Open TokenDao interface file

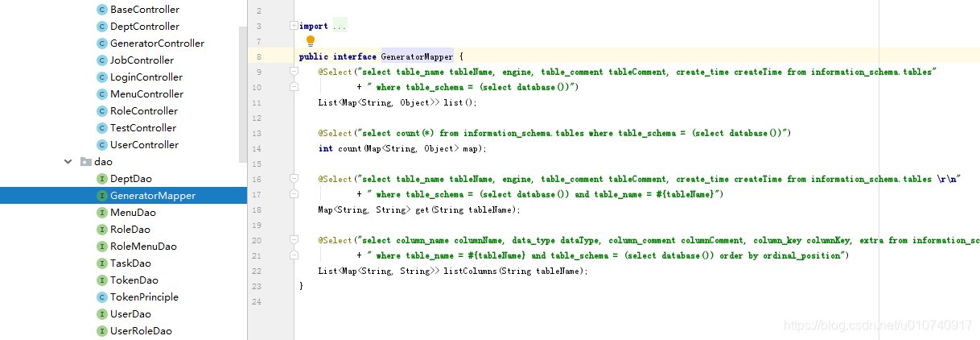[x=134, y=280]
